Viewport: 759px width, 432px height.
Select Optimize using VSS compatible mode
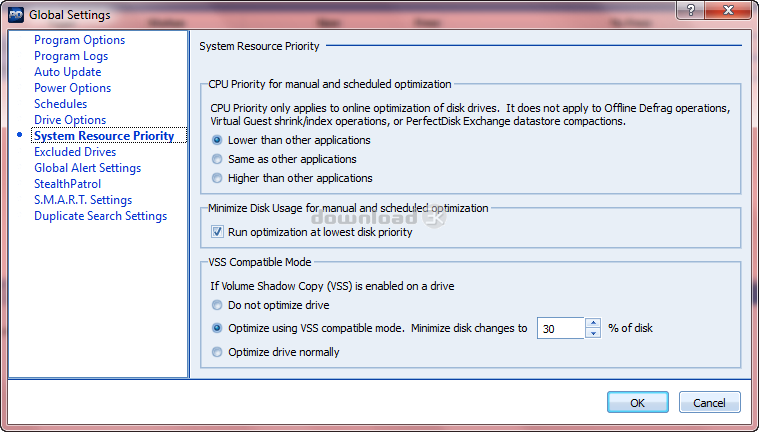click(217, 328)
